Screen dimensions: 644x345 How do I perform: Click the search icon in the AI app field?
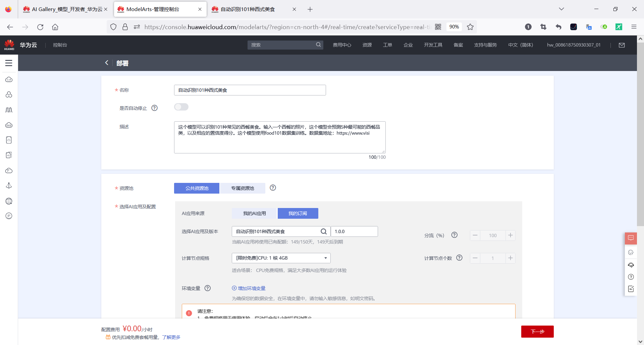(323, 231)
